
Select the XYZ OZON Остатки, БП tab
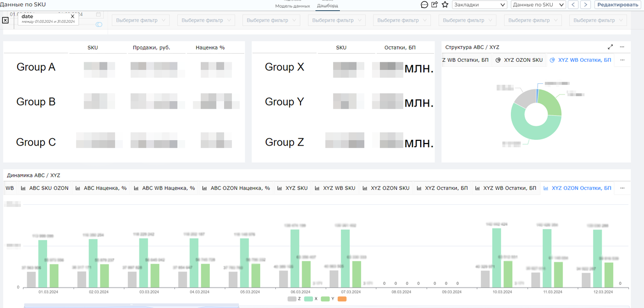pyautogui.click(x=577, y=188)
